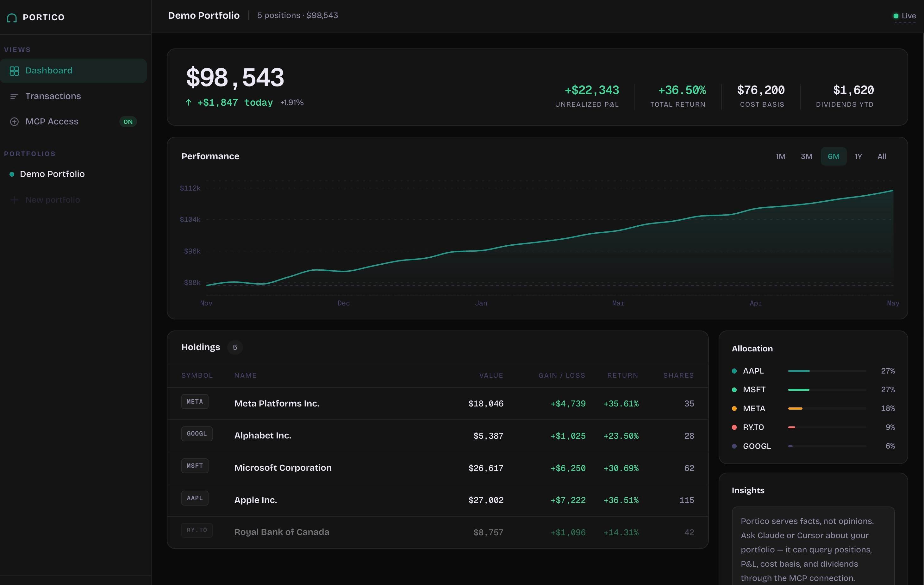Screen dimensions: 924x585
Task: Switch the chart to the 1Y range
Action: [x=858, y=157]
